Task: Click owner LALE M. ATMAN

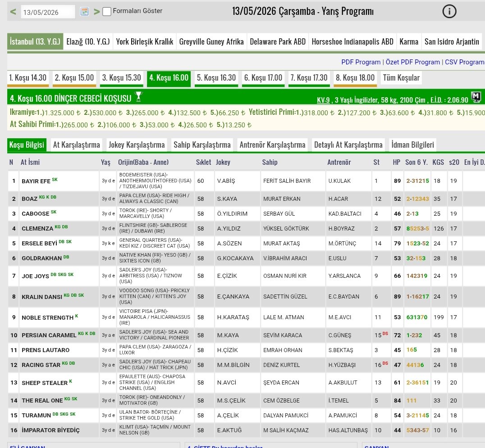Action: click(x=284, y=317)
